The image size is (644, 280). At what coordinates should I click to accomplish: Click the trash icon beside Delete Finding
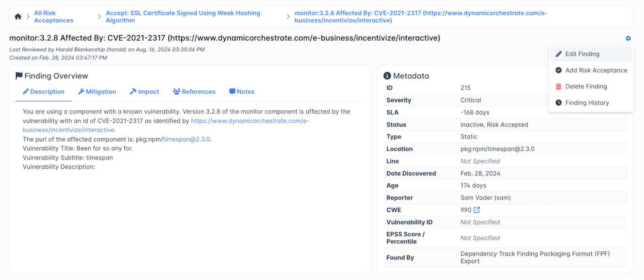559,87
